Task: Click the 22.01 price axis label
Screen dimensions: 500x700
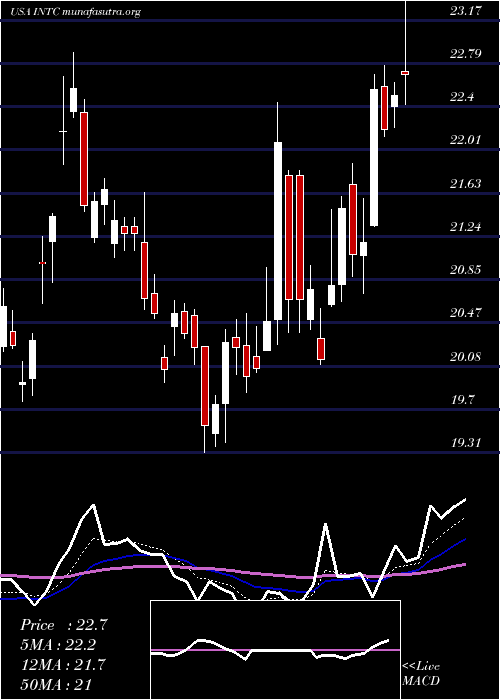Action: tap(465, 140)
